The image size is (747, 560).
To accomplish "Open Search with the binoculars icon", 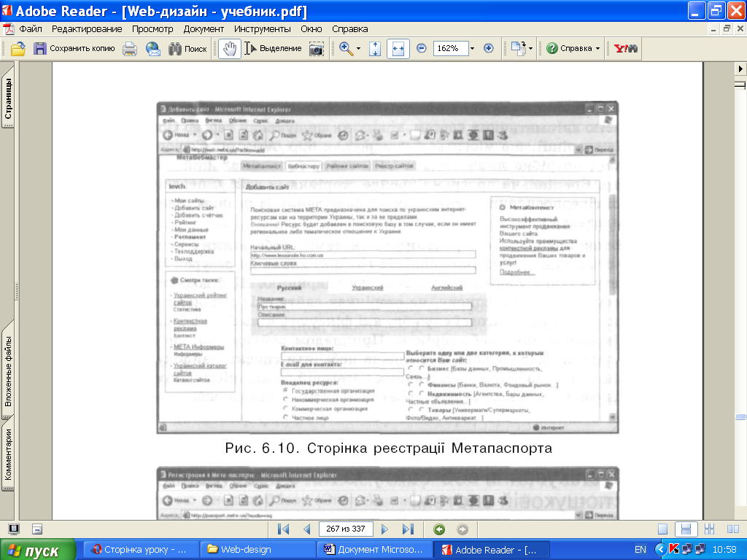I will pyautogui.click(x=175, y=49).
